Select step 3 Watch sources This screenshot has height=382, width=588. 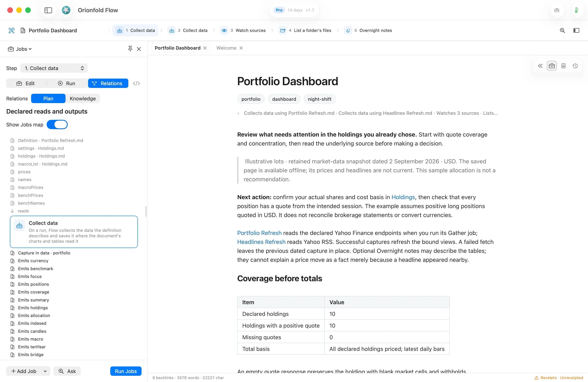click(243, 30)
